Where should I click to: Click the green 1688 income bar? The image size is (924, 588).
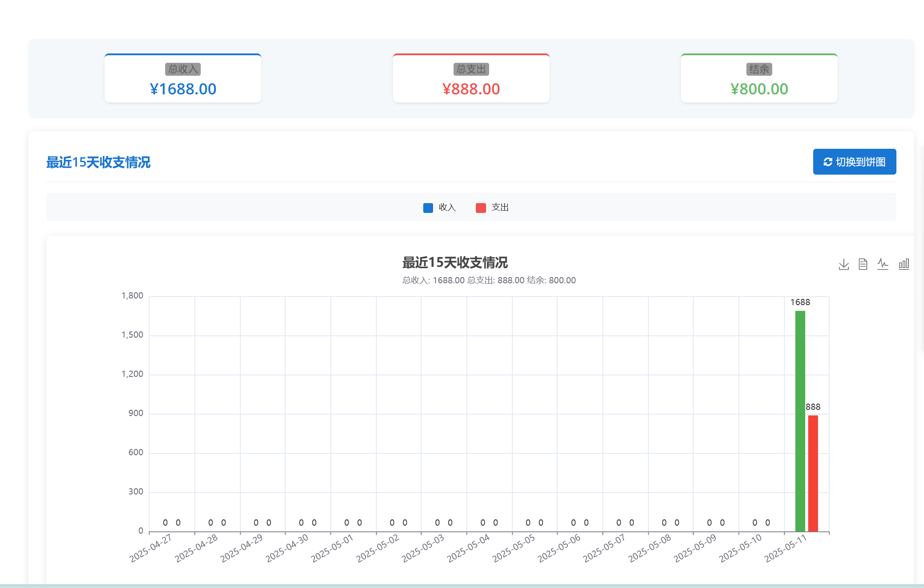coord(800,421)
